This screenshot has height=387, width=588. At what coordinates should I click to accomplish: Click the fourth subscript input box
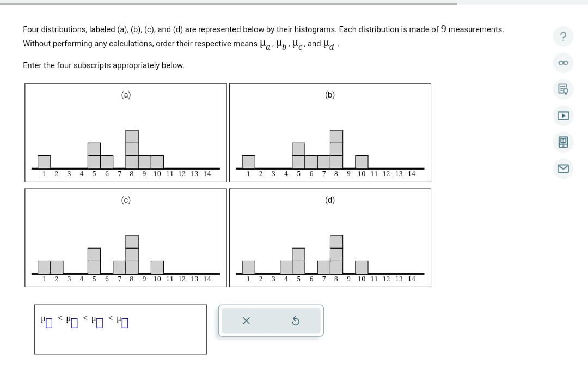124,323
